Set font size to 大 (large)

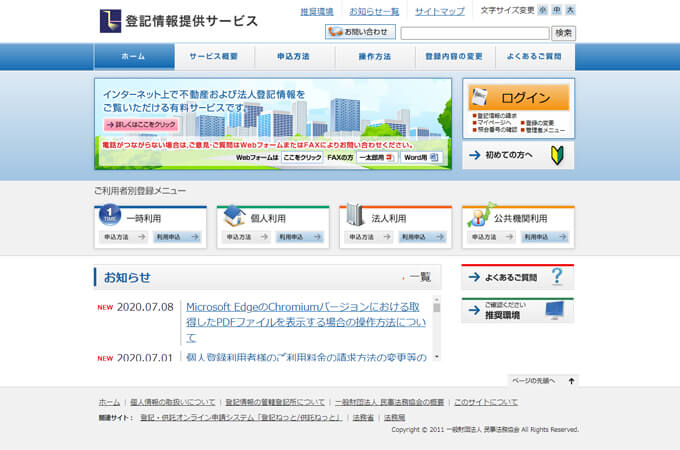click(x=571, y=10)
